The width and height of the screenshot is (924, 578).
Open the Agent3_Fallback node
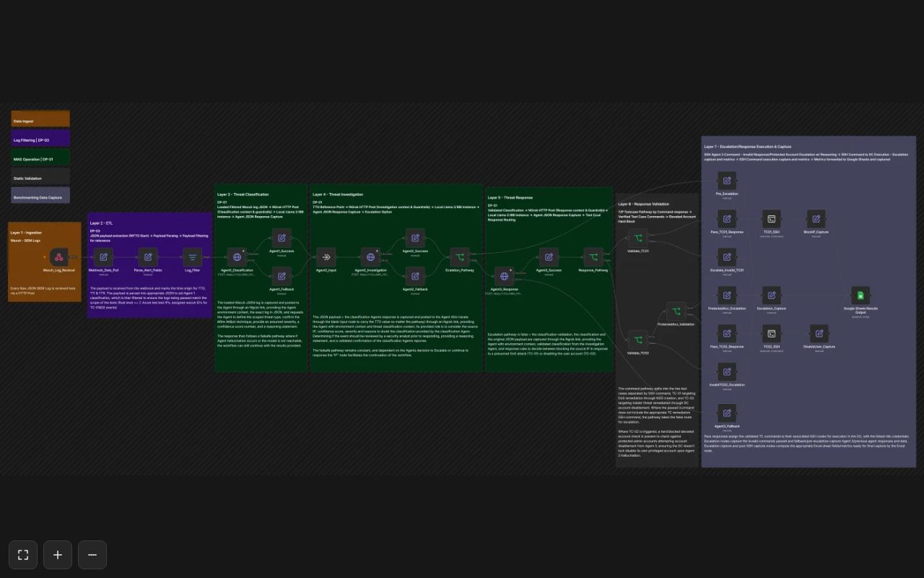(x=727, y=413)
